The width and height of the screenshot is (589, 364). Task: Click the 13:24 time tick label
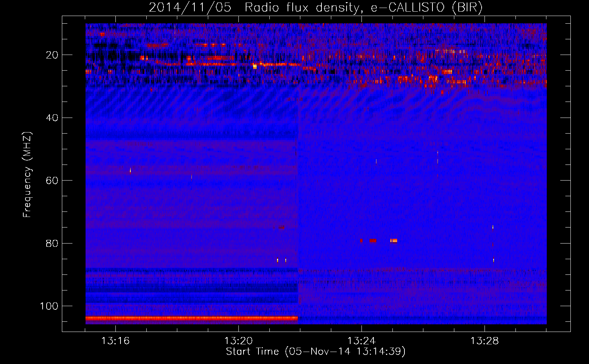361,341
